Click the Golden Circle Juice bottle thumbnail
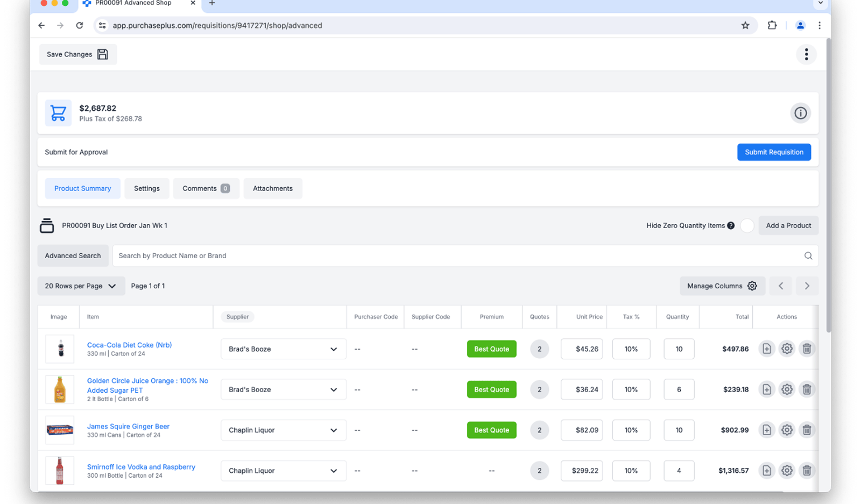This screenshot has width=861, height=504. pos(60,389)
